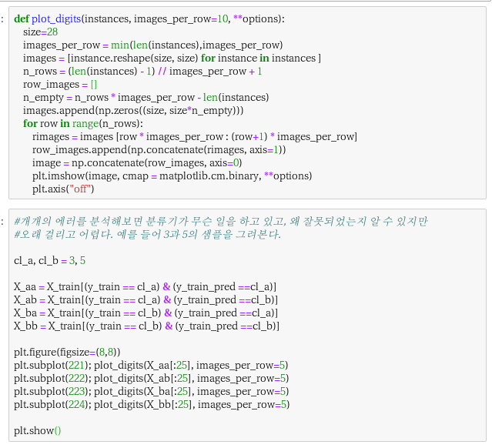Viewport: 492px width, 448px height.
Task: Place cursor on 'plt.axis("off")' line
Action: point(63,189)
